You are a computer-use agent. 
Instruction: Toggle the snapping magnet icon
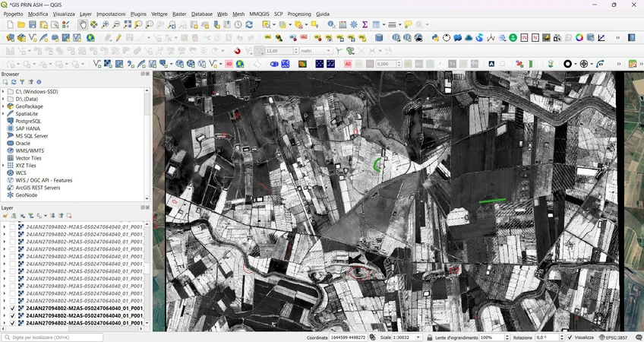pos(238,51)
